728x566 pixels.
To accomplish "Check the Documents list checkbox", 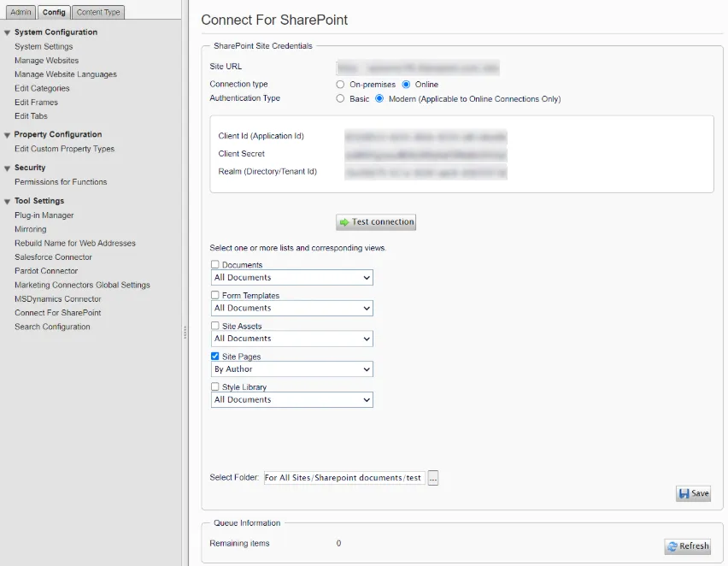I will pyautogui.click(x=215, y=264).
